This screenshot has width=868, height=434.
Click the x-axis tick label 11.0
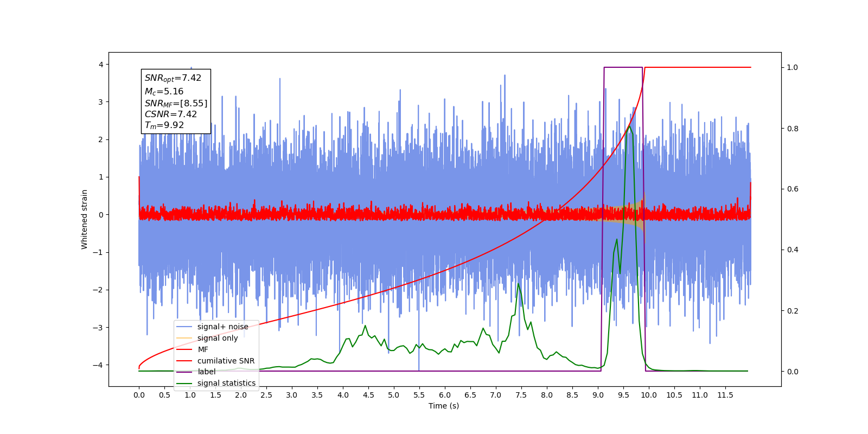coord(700,395)
